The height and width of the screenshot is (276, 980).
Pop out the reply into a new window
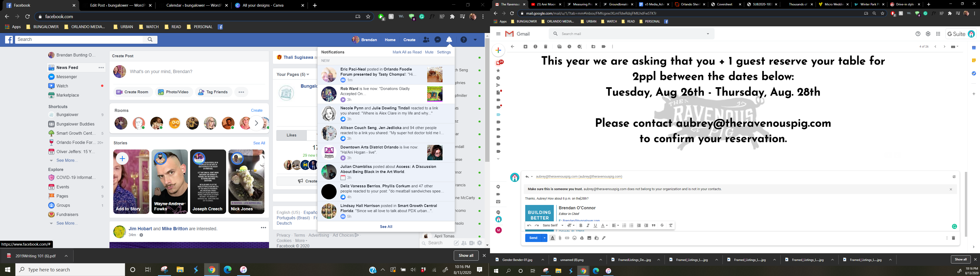coord(954,177)
